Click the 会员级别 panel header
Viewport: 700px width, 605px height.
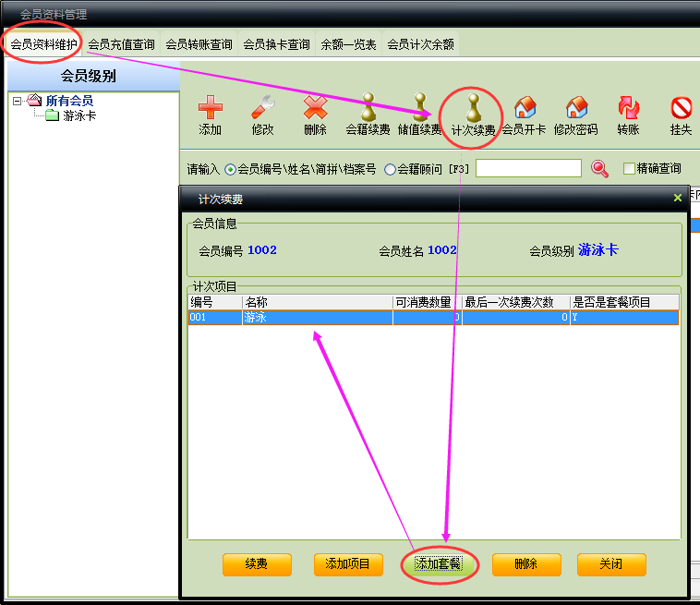point(94,76)
